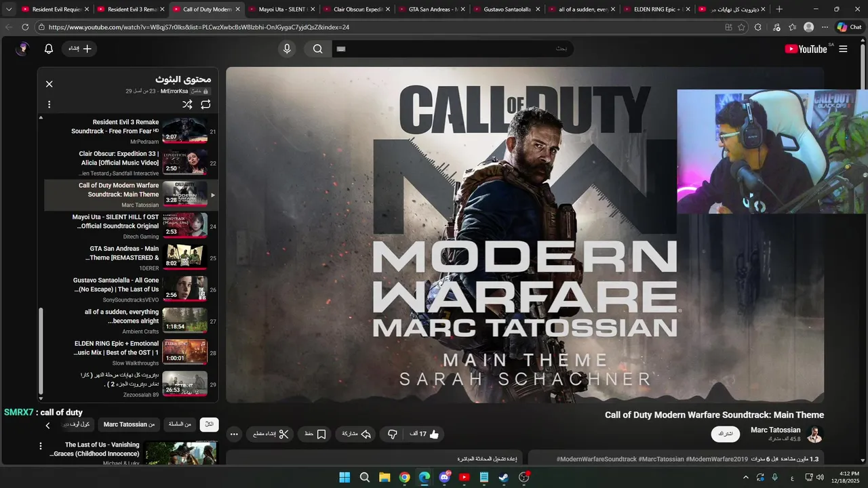This screenshot has width=868, height=488.
Task: Show hidden system tray icons chevron
Action: (746, 477)
